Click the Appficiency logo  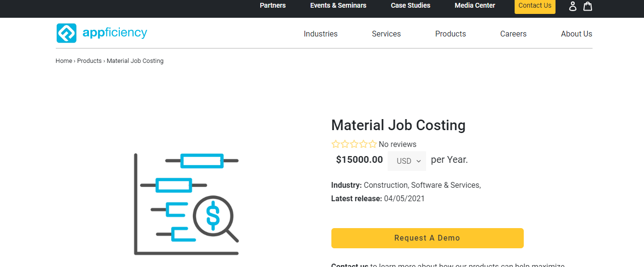pos(101,33)
